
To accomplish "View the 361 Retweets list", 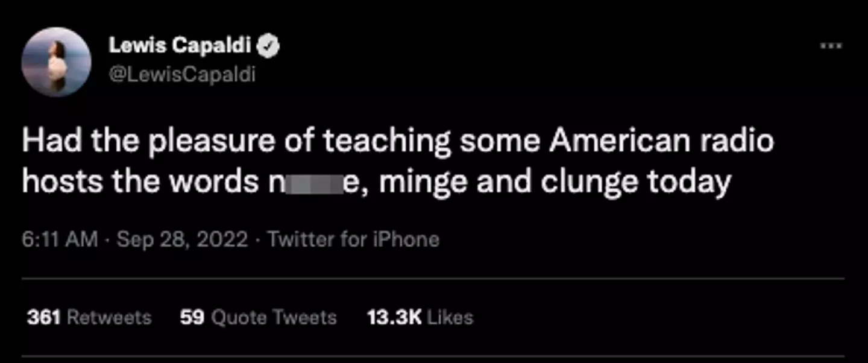I will coord(89,317).
